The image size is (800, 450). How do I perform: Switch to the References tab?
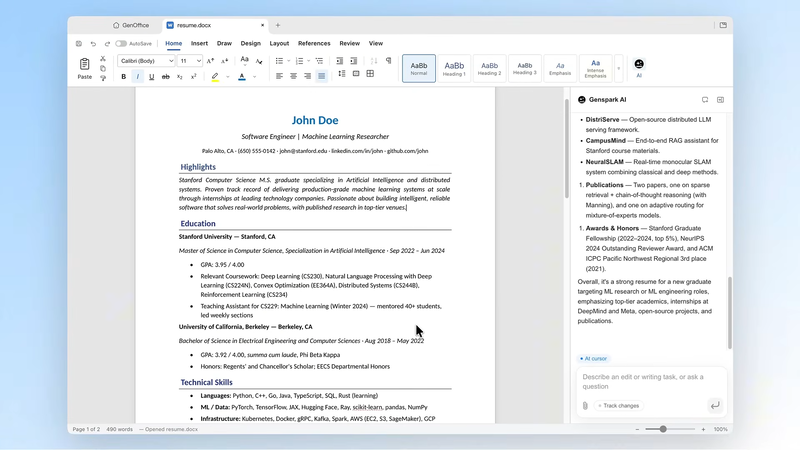click(x=314, y=43)
